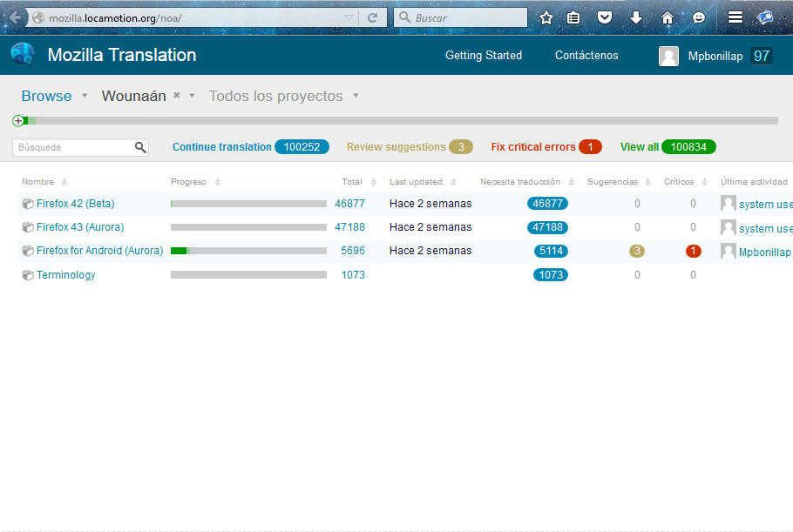
Task: Go to the home page icon
Action: point(668,18)
